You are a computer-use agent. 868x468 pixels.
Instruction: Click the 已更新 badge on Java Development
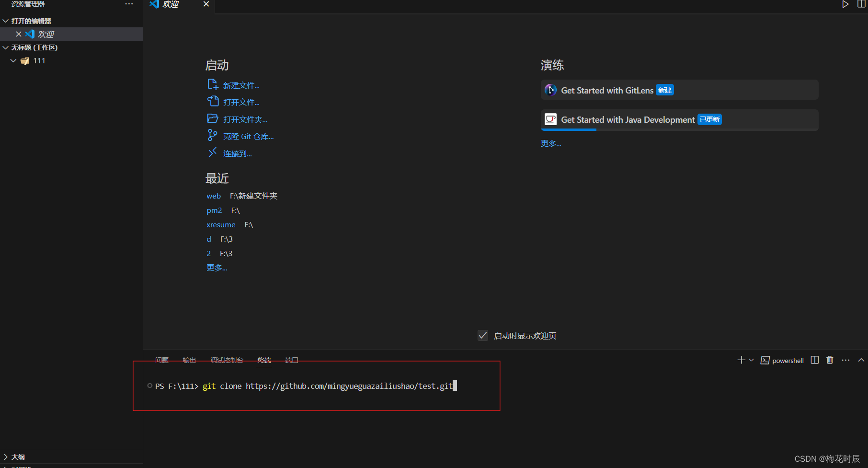pyautogui.click(x=710, y=119)
